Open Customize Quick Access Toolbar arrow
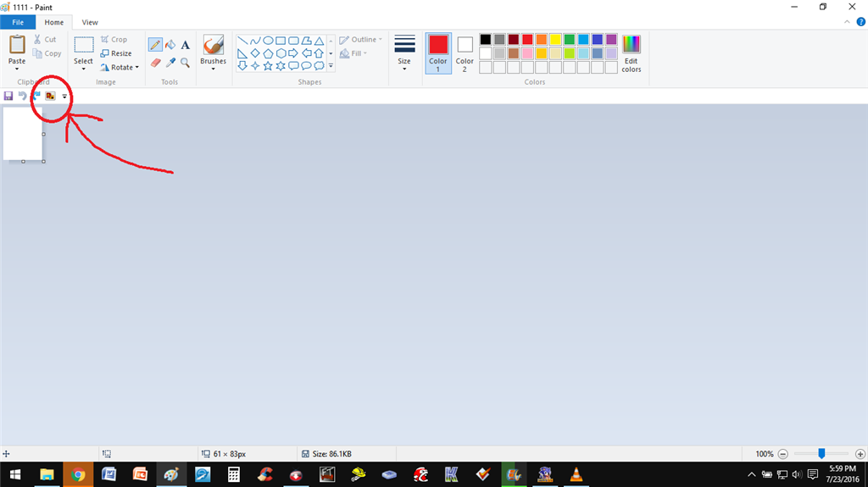Screen dimensions: 868x487 (64, 97)
